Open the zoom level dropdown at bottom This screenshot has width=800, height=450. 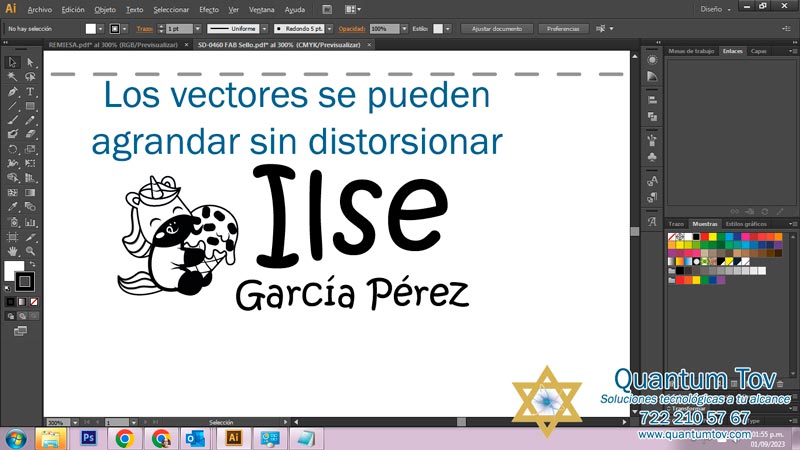coord(75,422)
